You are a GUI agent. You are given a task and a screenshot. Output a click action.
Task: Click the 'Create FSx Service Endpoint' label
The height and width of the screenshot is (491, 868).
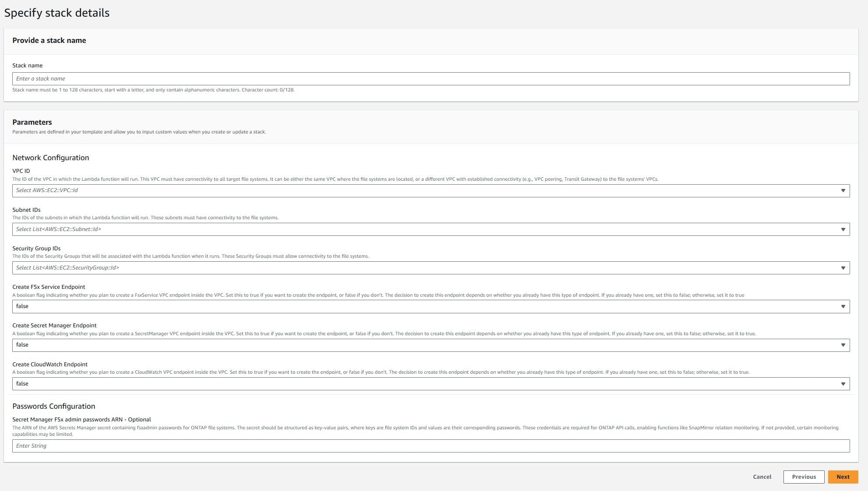point(49,287)
